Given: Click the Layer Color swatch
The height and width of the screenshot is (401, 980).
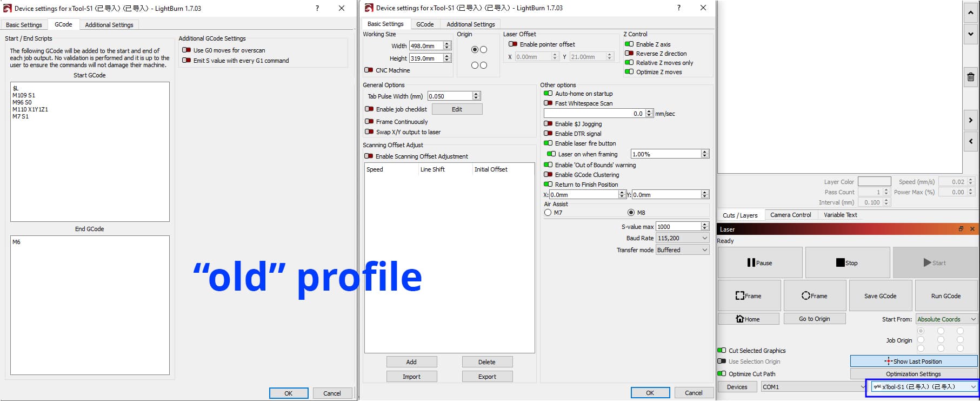Looking at the screenshot, I should [x=874, y=181].
